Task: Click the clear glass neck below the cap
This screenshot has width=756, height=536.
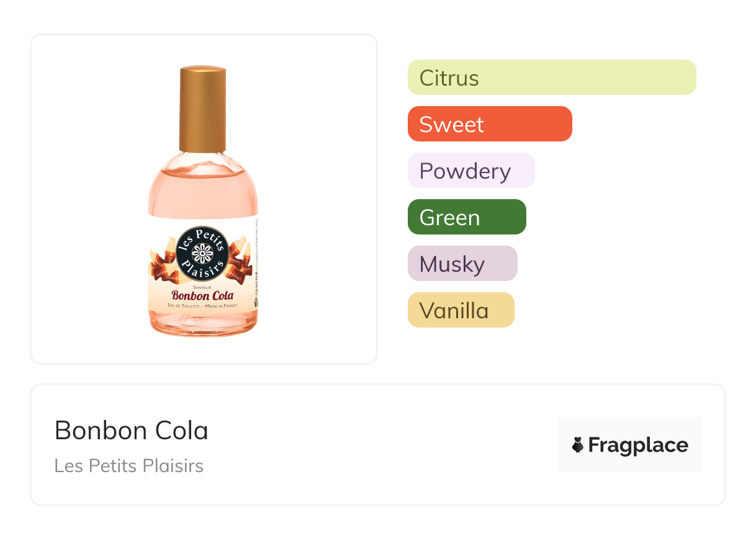Action: [x=203, y=159]
